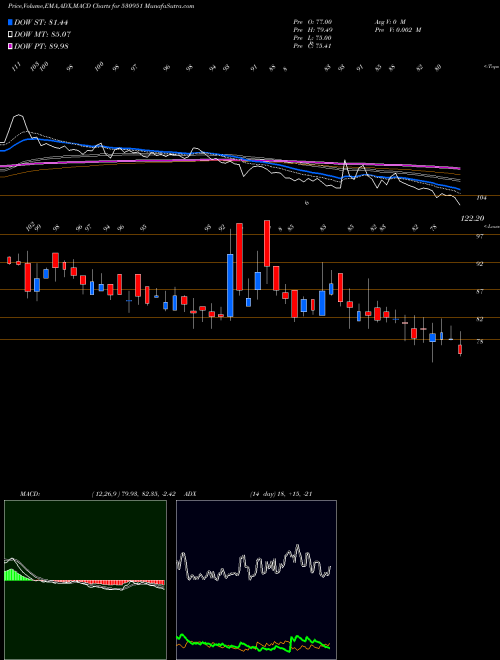Click the Pre V: 0.002 M value
Image resolution: width=500 pixels, height=660 pixels.
(397, 29)
